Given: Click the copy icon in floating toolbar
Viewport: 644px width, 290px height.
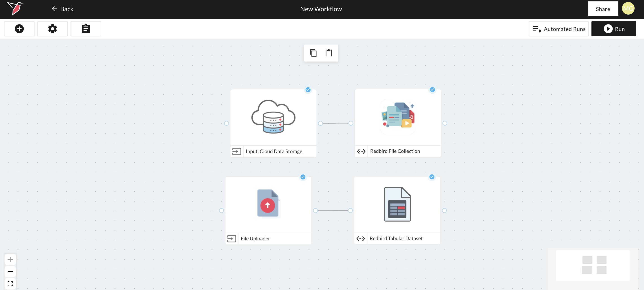Looking at the screenshot, I should 313,53.
